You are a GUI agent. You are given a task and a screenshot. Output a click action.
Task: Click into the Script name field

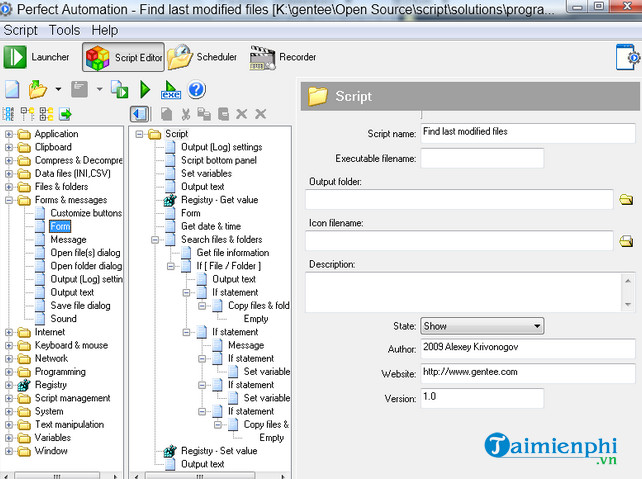click(527, 131)
